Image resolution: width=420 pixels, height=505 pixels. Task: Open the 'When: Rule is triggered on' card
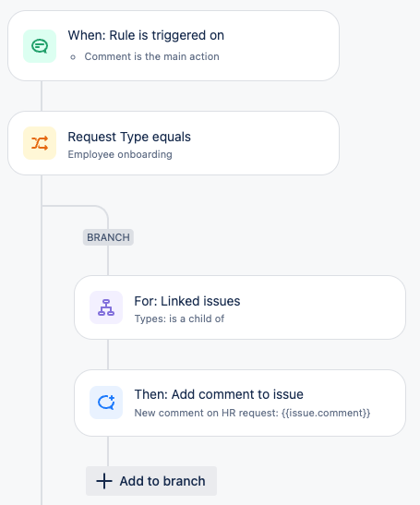pos(174,46)
